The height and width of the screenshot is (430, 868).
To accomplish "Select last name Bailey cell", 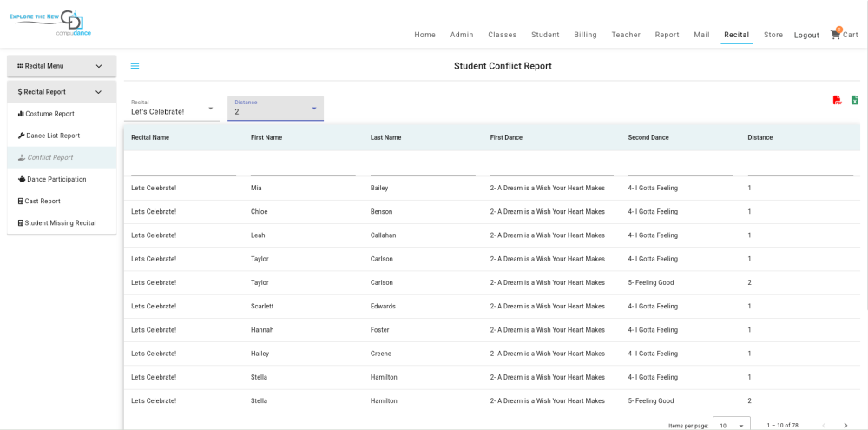I will [379, 188].
